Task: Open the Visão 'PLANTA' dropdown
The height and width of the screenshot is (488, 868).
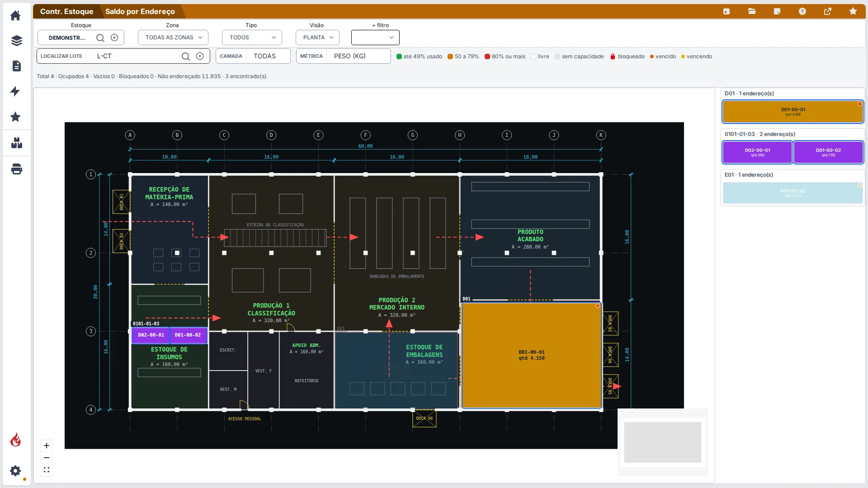Action: [317, 38]
